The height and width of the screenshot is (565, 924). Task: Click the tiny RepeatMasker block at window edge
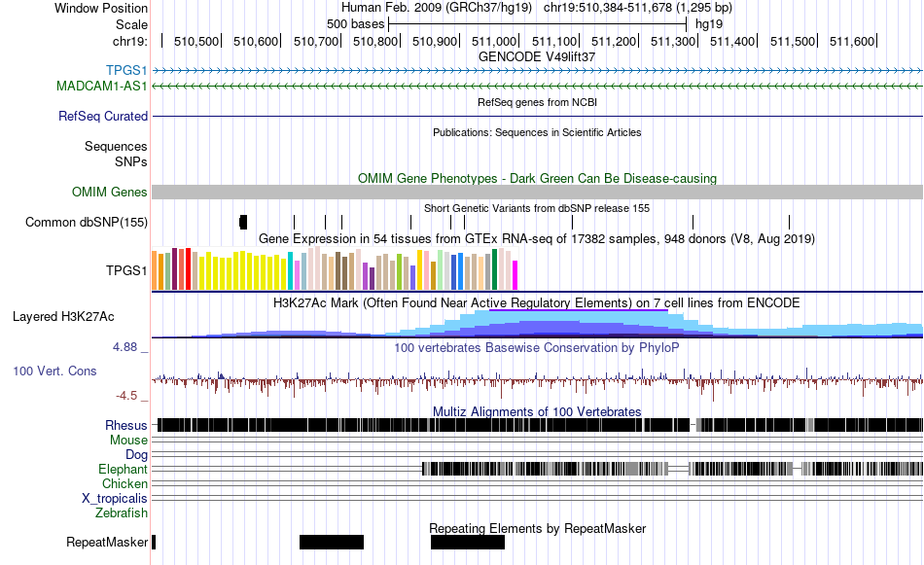pos(154,542)
